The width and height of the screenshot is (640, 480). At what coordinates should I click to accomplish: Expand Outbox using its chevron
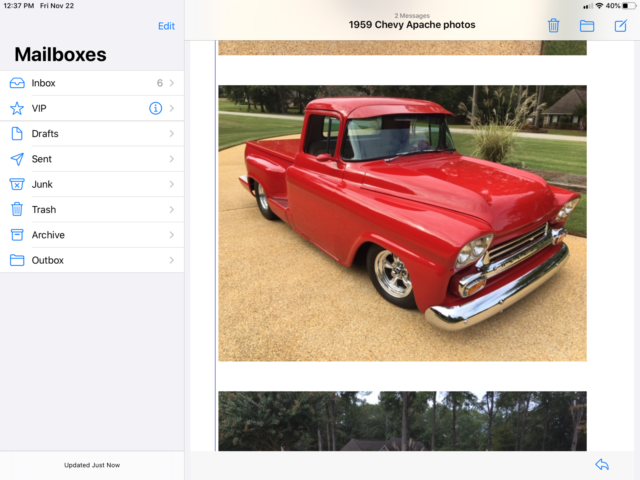172,260
